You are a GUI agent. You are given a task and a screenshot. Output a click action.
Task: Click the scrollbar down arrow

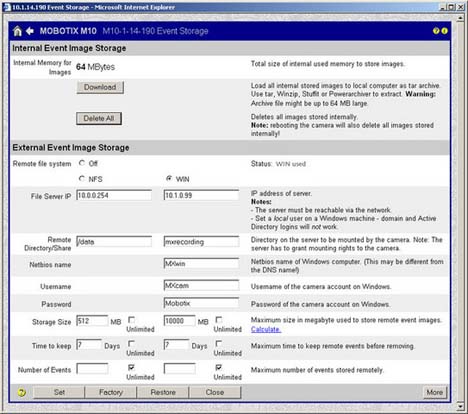coord(461,407)
